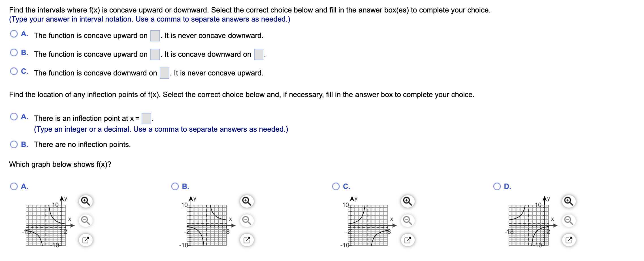Select 'There are no inflection points'

[x=14, y=144]
